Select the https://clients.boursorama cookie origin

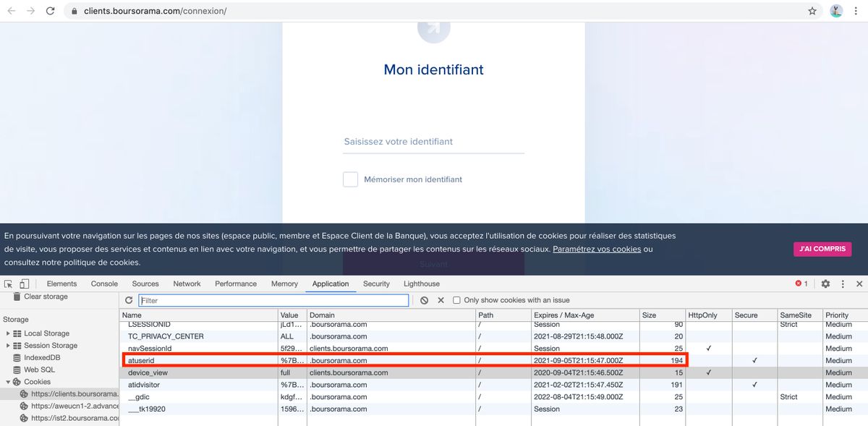coord(69,394)
